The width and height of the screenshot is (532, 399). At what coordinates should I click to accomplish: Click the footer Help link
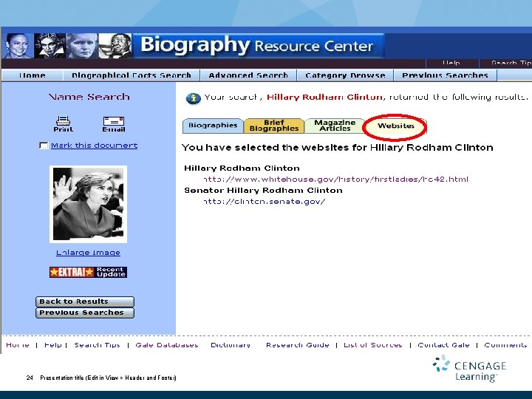(53, 345)
